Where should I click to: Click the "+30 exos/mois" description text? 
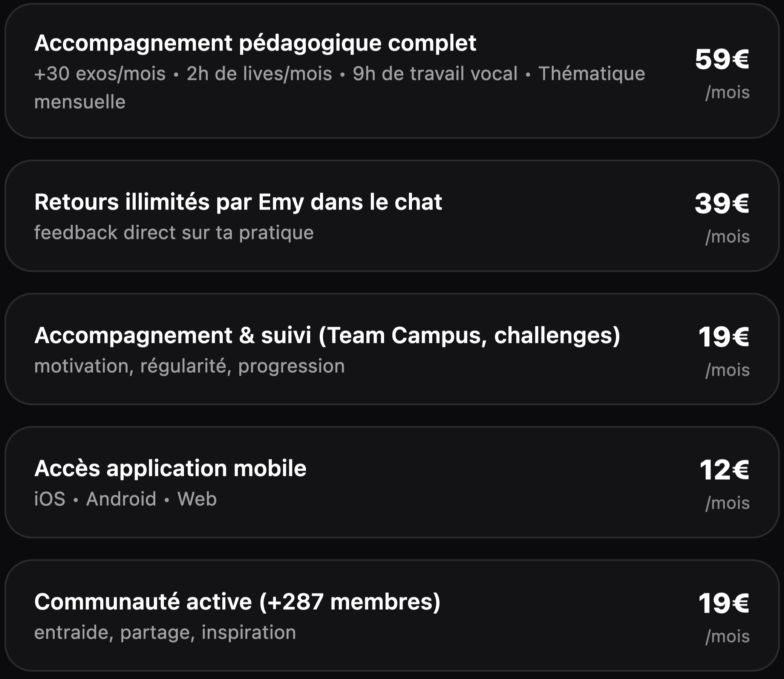pos(100,73)
